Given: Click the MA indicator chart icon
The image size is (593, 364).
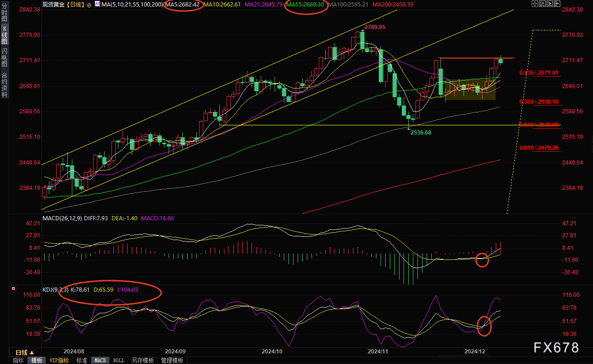Looking at the screenshot, I should pyautogui.click(x=97, y=5).
